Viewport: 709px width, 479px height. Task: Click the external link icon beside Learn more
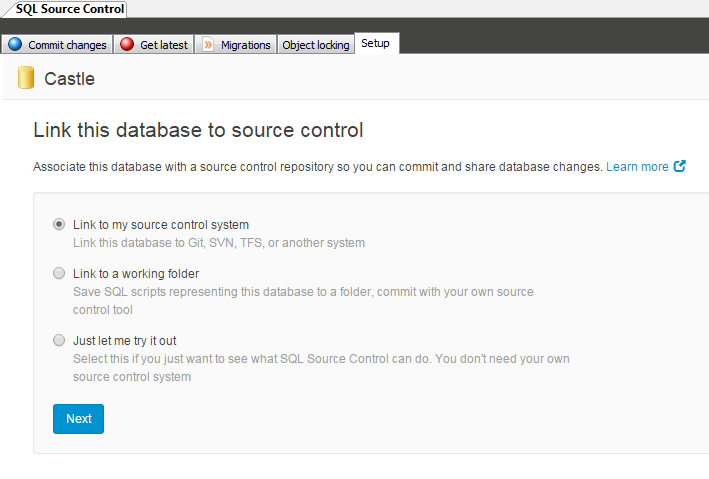tap(680, 166)
